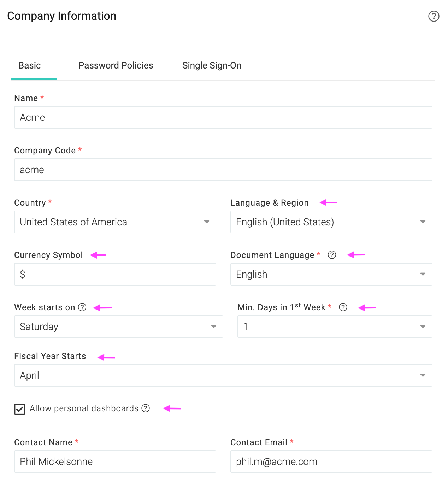Image resolution: width=448 pixels, height=494 pixels.
Task: Open the page help icon beside Company Information
Action: point(434,16)
